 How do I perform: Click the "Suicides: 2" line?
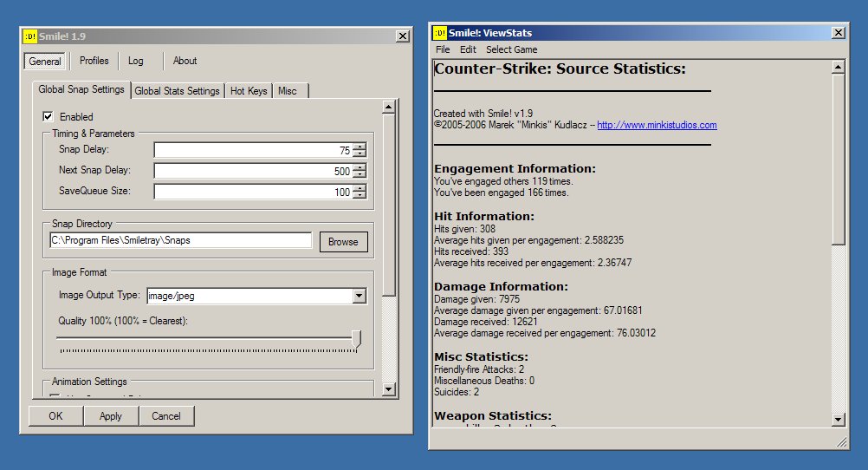[457, 392]
